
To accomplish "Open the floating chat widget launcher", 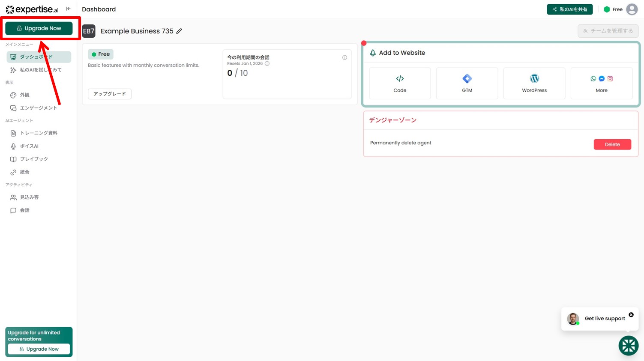I will (628, 346).
